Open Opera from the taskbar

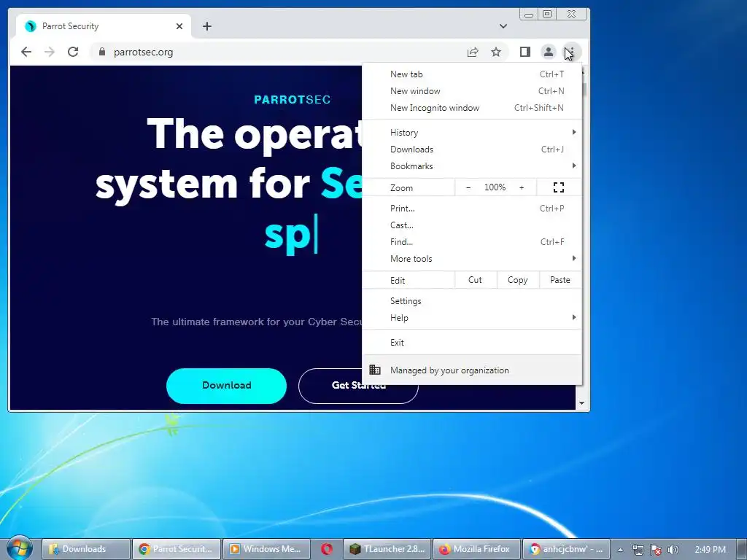pos(327,549)
